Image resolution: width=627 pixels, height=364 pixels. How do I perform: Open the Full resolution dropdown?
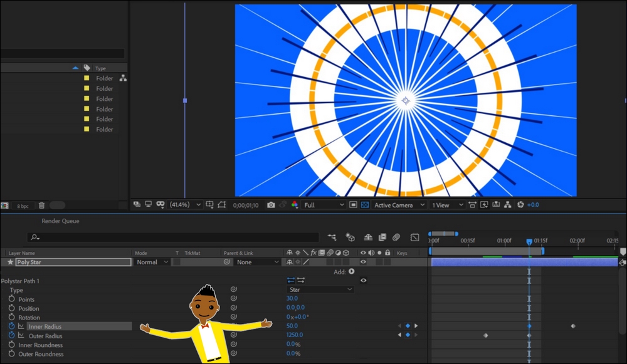click(x=324, y=205)
